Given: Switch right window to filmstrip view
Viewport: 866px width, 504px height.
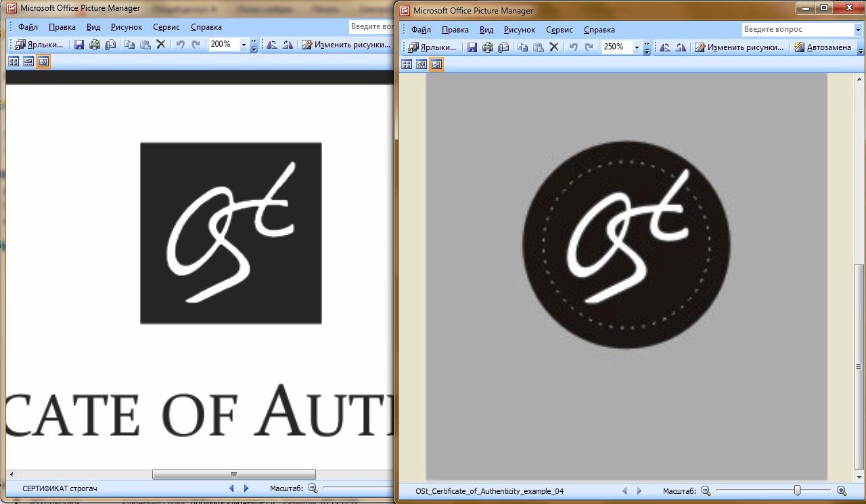Looking at the screenshot, I should (421, 64).
